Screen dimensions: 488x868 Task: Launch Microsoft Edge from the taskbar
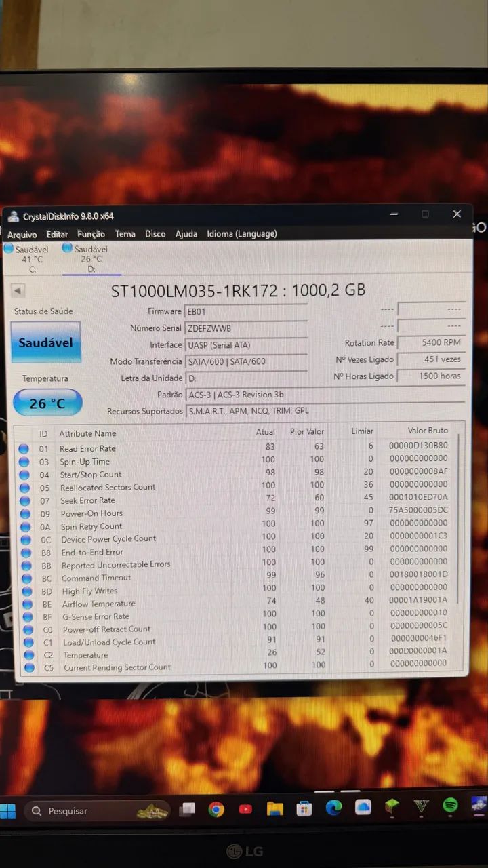click(333, 807)
